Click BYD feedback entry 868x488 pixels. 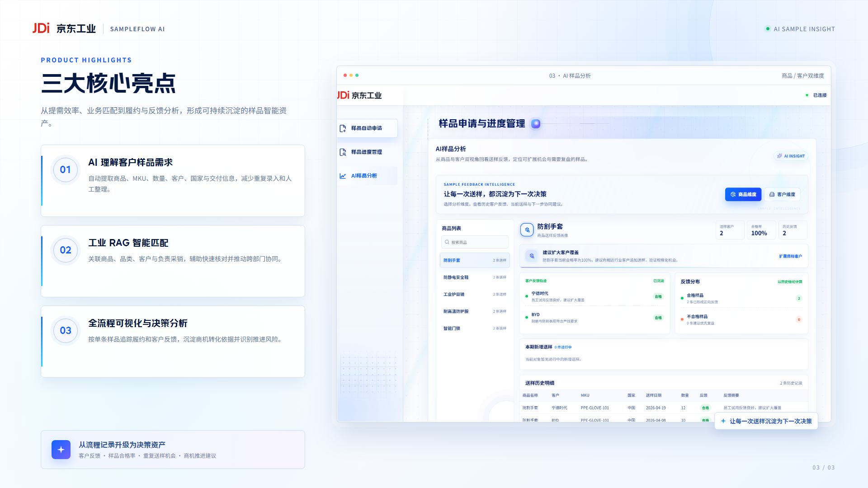(x=594, y=318)
